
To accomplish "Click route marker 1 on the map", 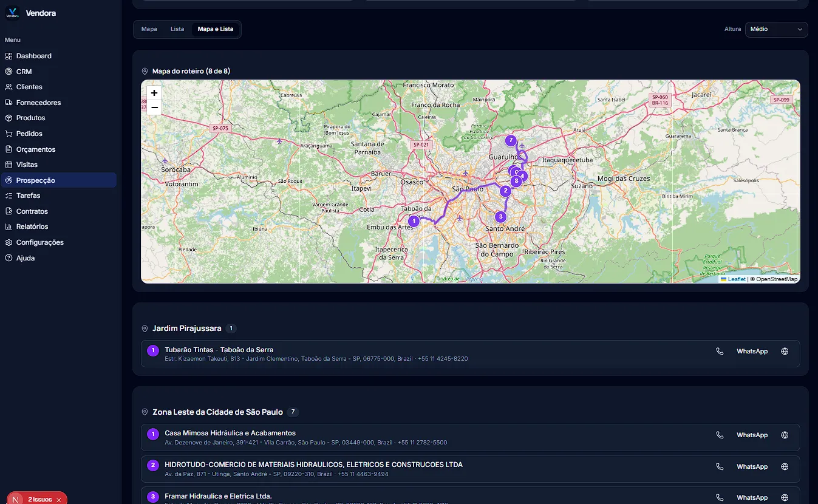I will (x=414, y=221).
